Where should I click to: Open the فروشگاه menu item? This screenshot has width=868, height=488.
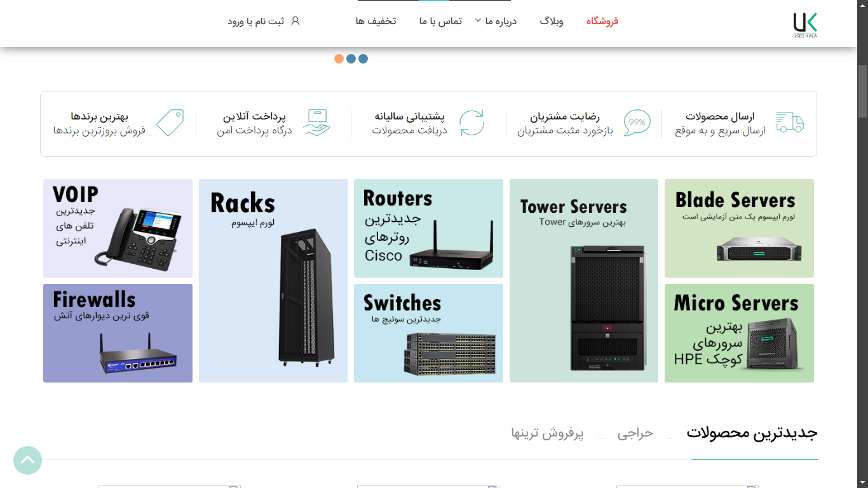pos(602,21)
